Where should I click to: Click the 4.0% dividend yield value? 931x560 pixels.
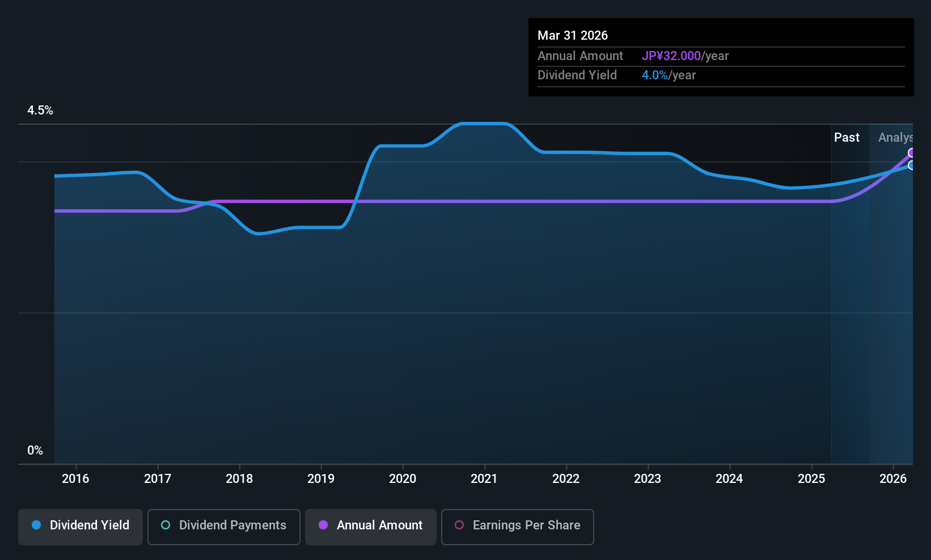[x=655, y=75]
